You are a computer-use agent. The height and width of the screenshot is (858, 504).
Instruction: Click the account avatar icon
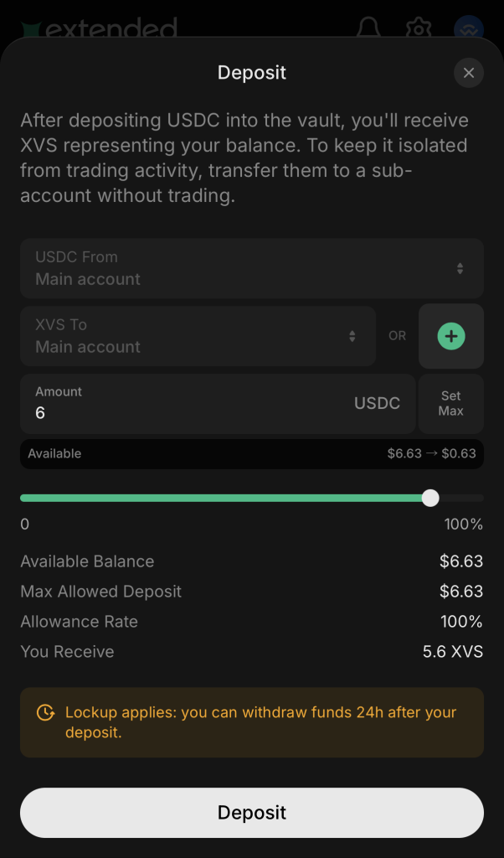469,28
